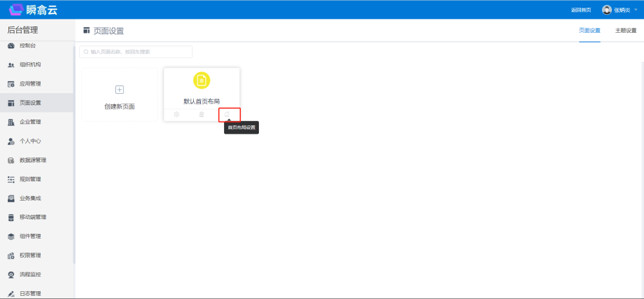
Task: Go to 应用管理 in the sidebar
Action: click(30, 84)
